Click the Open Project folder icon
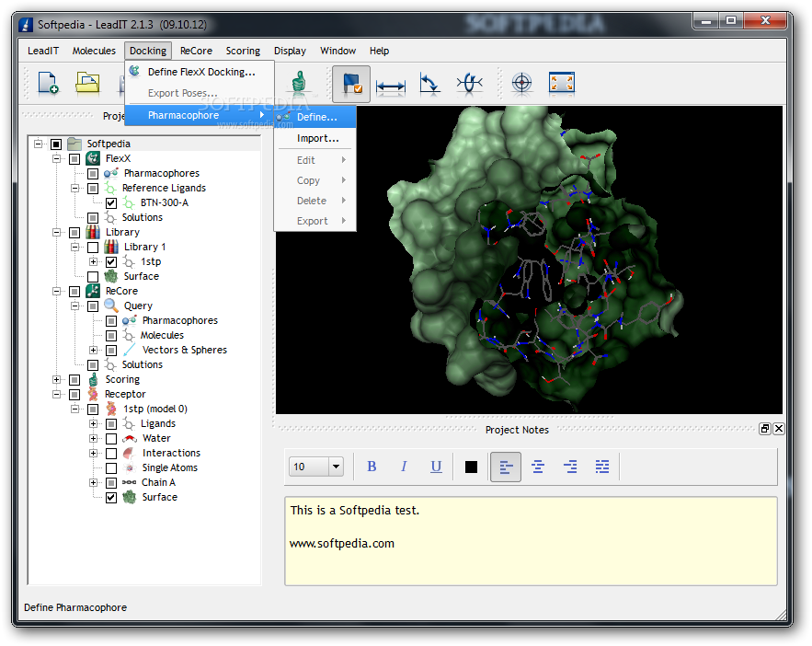812x646 pixels. click(x=87, y=83)
